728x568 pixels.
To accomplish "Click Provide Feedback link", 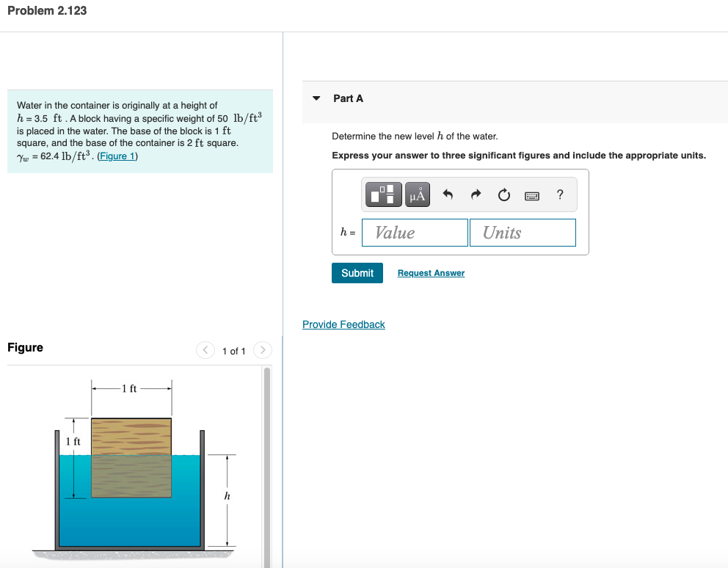I will click(x=343, y=324).
